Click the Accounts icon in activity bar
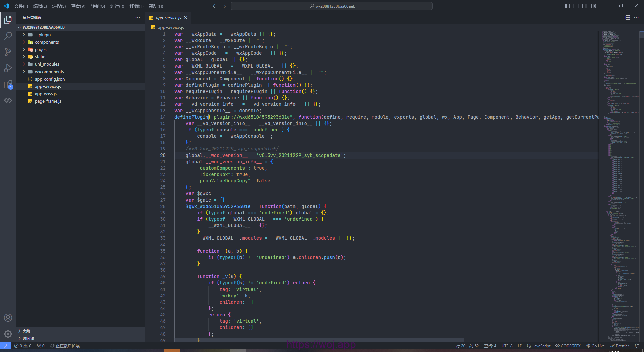Viewport: 644px width, 352px height. click(x=8, y=318)
